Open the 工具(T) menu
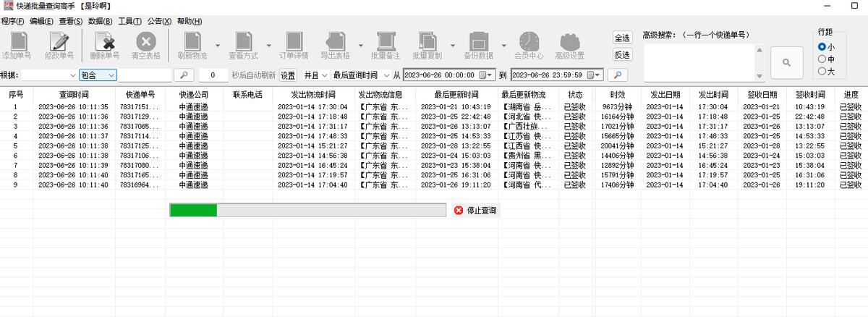 (129, 21)
